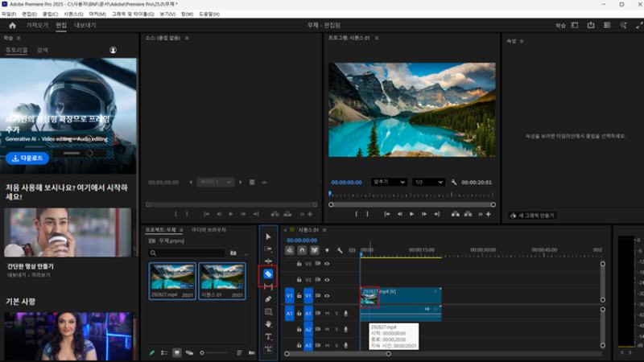Image resolution: width=644 pixels, height=362 pixels.
Task: Toggle V3 track visibility eye
Action: pos(327,264)
